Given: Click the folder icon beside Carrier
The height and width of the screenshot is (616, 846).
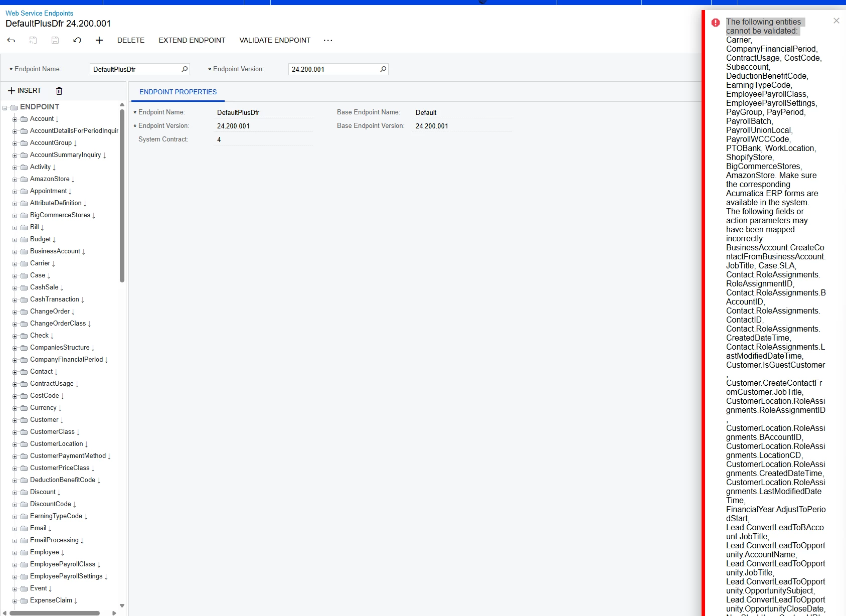Looking at the screenshot, I should point(24,263).
